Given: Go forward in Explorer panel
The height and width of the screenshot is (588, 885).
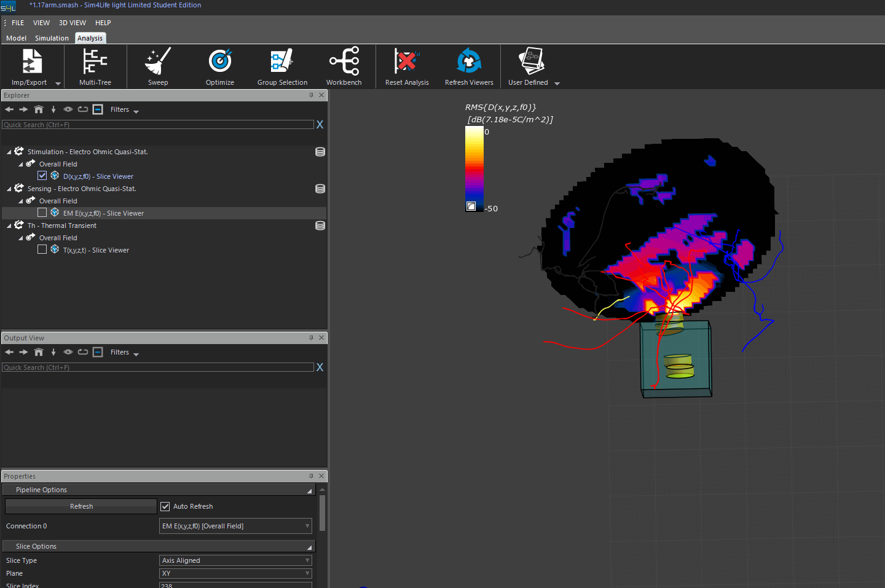Looking at the screenshot, I should [23, 109].
